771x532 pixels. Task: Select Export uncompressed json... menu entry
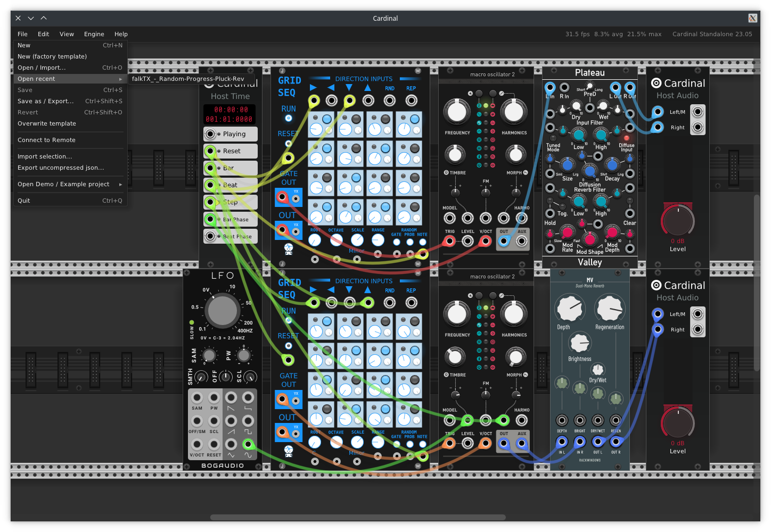coord(70,168)
